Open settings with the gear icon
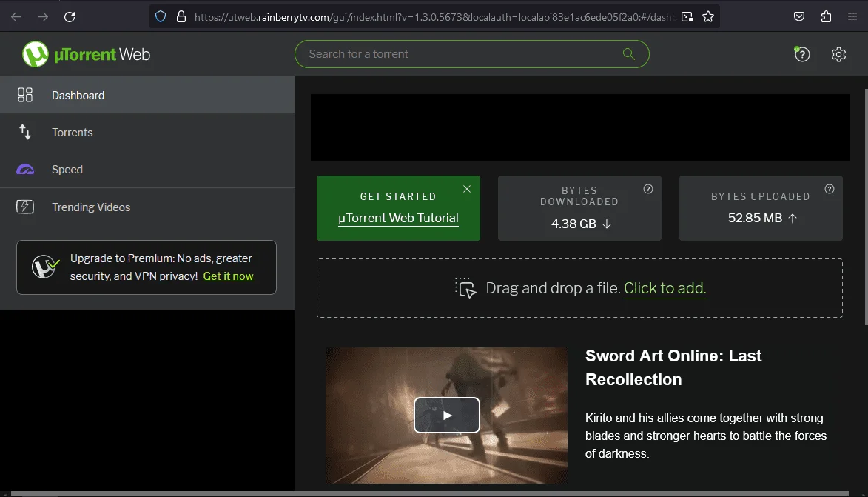The height and width of the screenshot is (497, 868). pyautogui.click(x=838, y=54)
